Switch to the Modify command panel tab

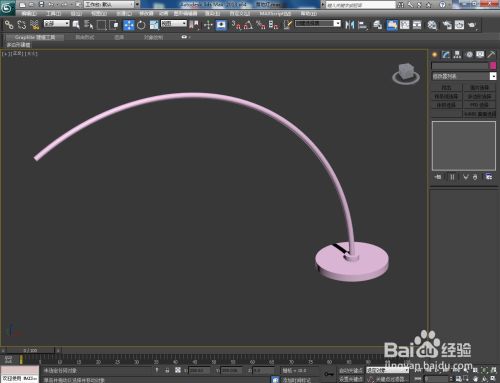[446, 55]
